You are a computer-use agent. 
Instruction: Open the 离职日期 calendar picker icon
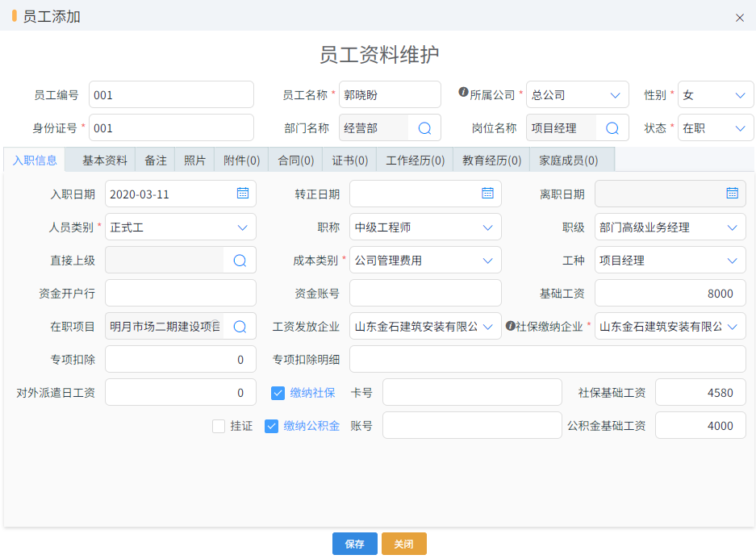(x=732, y=194)
